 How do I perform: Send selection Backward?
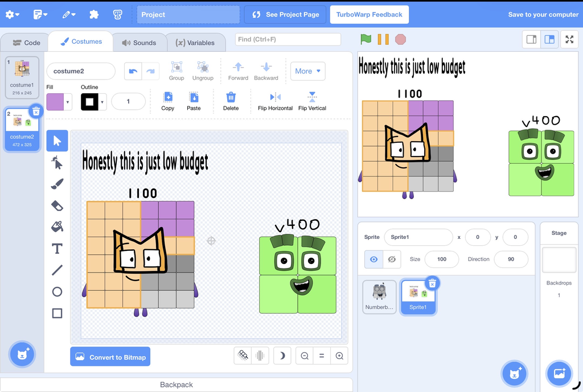(x=266, y=71)
